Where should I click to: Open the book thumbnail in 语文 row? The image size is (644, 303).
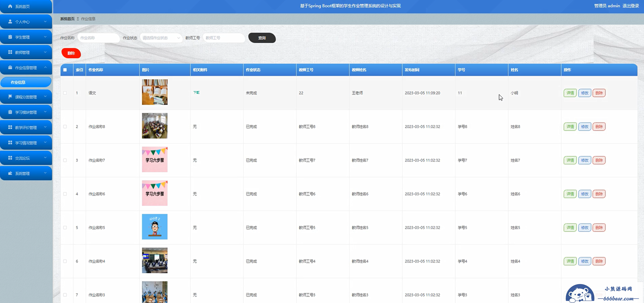coord(155,92)
